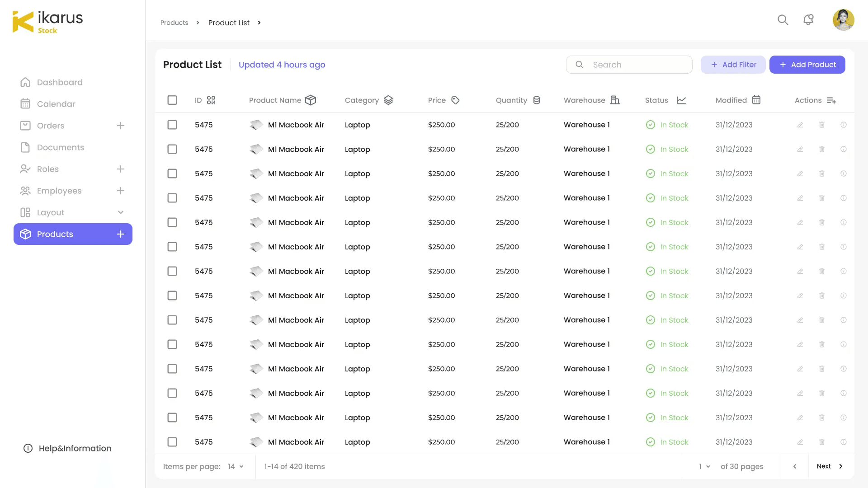This screenshot has width=868, height=488.
Task: Open Calendar in the sidebar
Action: (x=56, y=104)
